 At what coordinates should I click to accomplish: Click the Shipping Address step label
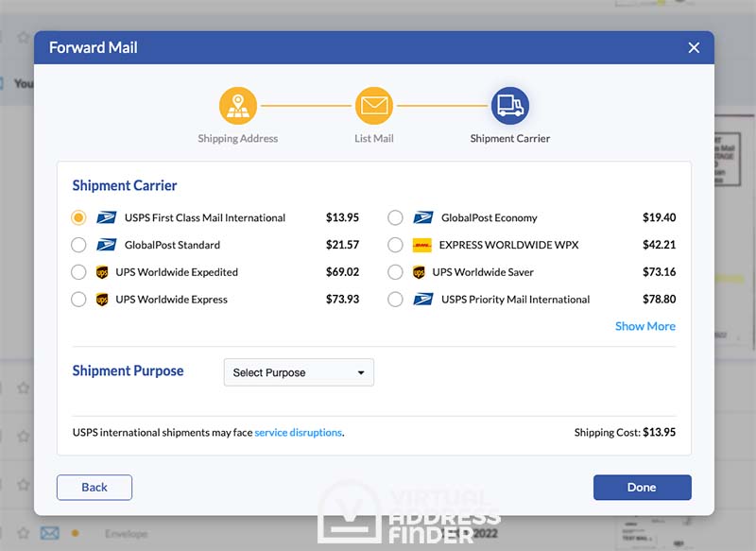click(238, 139)
